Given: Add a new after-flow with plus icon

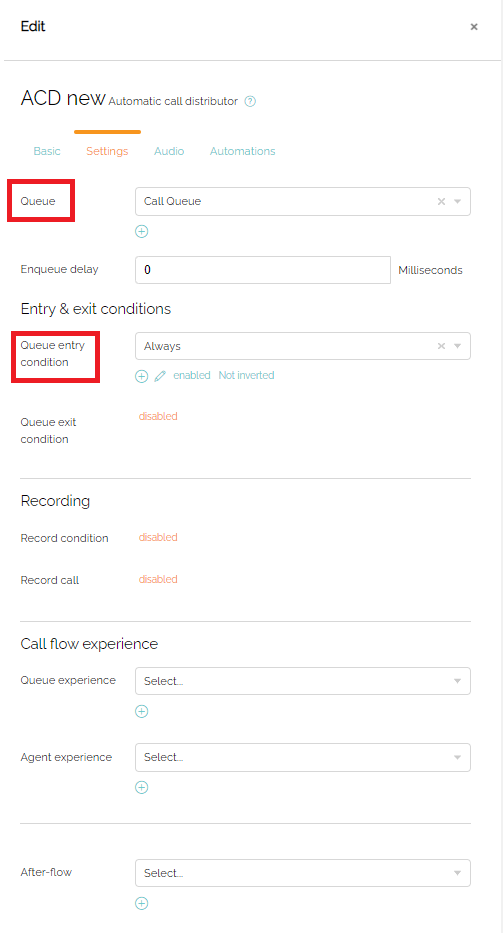Looking at the screenshot, I should pyautogui.click(x=142, y=903).
